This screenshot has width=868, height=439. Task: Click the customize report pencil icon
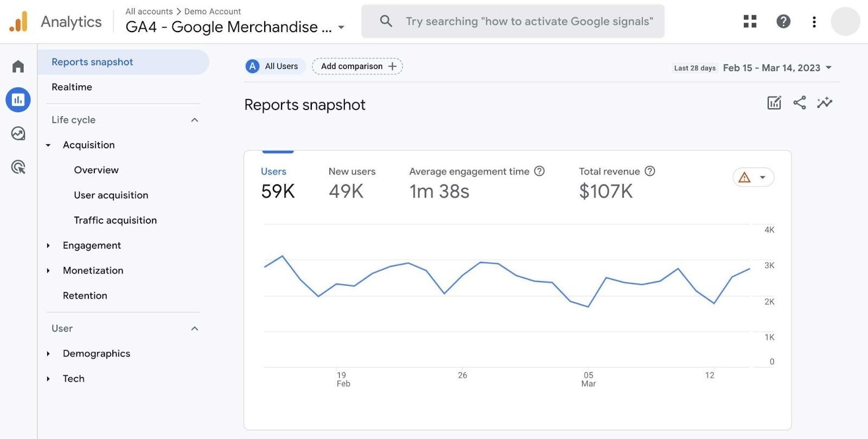(774, 103)
